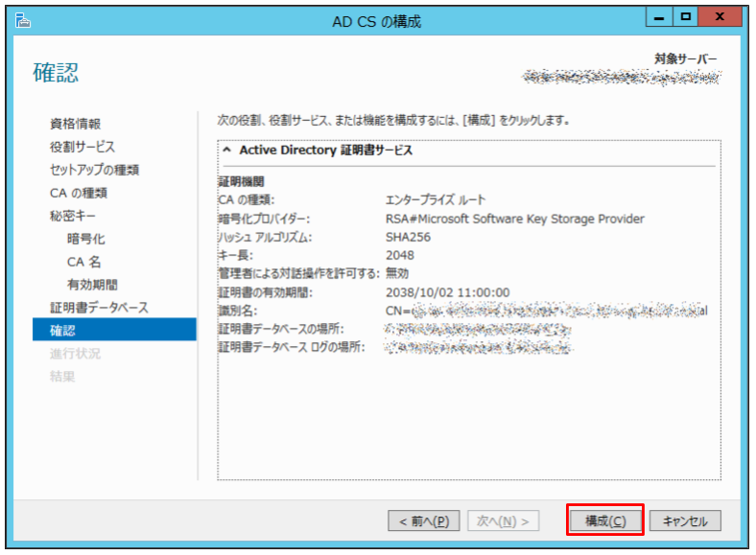Go to the CA 名 sub-step
The width and height of the screenshot is (756, 555).
pos(83,262)
